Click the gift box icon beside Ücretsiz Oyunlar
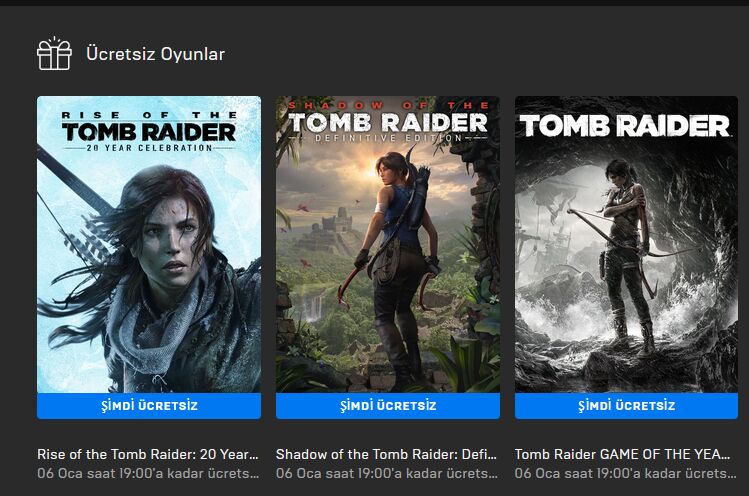749x496 pixels. (x=54, y=54)
